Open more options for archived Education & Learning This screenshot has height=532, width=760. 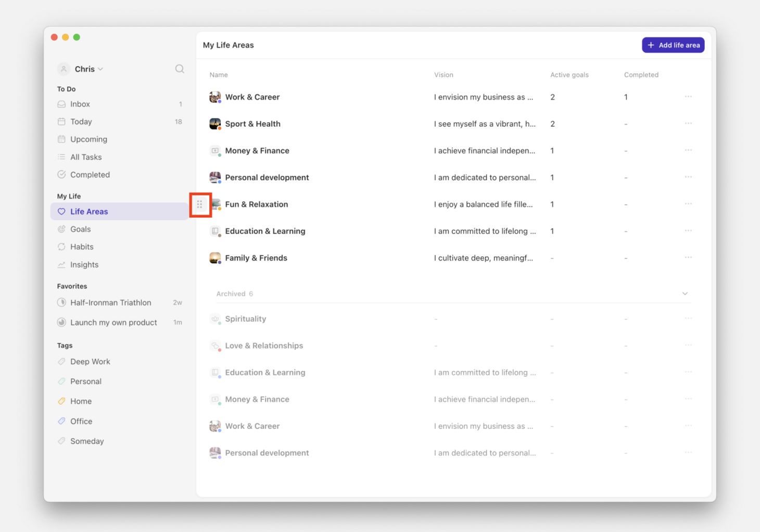pyautogui.click(x=688, y=372)
